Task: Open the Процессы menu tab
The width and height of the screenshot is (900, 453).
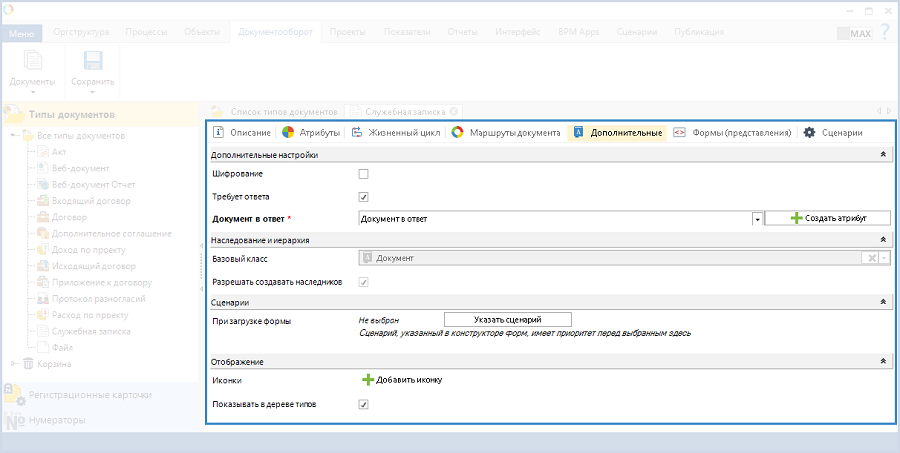Action: [146, 32]
